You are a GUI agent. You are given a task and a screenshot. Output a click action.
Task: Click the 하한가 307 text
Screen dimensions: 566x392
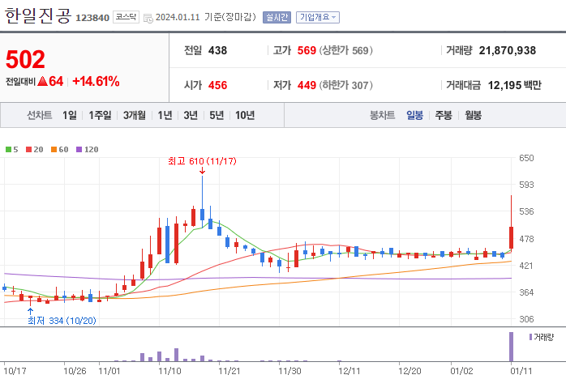click(345, 86)
